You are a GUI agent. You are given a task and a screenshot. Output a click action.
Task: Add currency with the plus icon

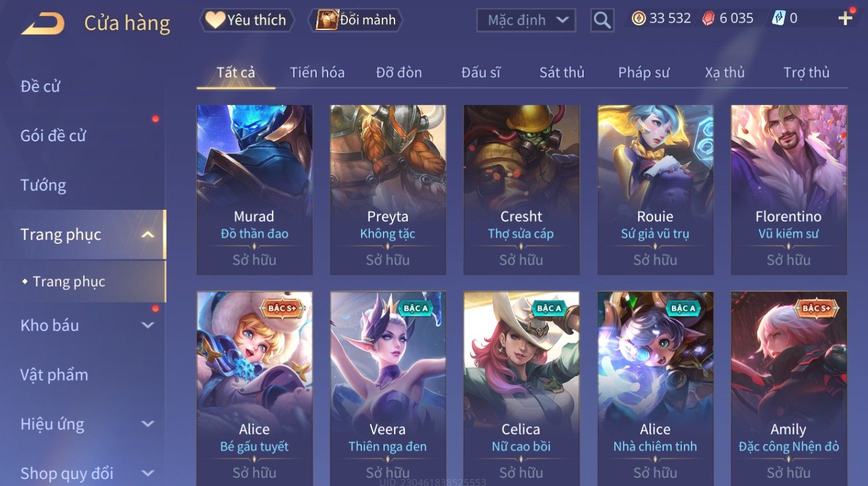coord(846,18)
